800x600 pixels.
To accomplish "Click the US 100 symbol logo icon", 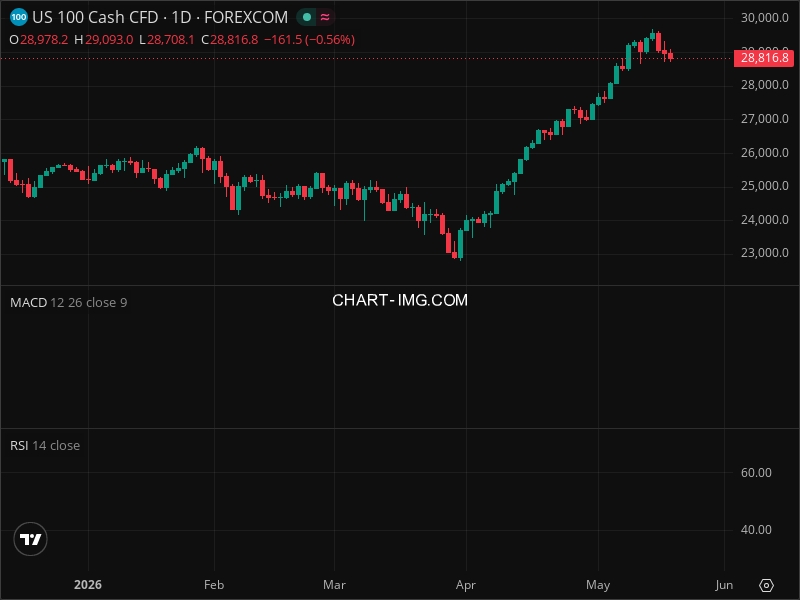I will click(19, 17).
